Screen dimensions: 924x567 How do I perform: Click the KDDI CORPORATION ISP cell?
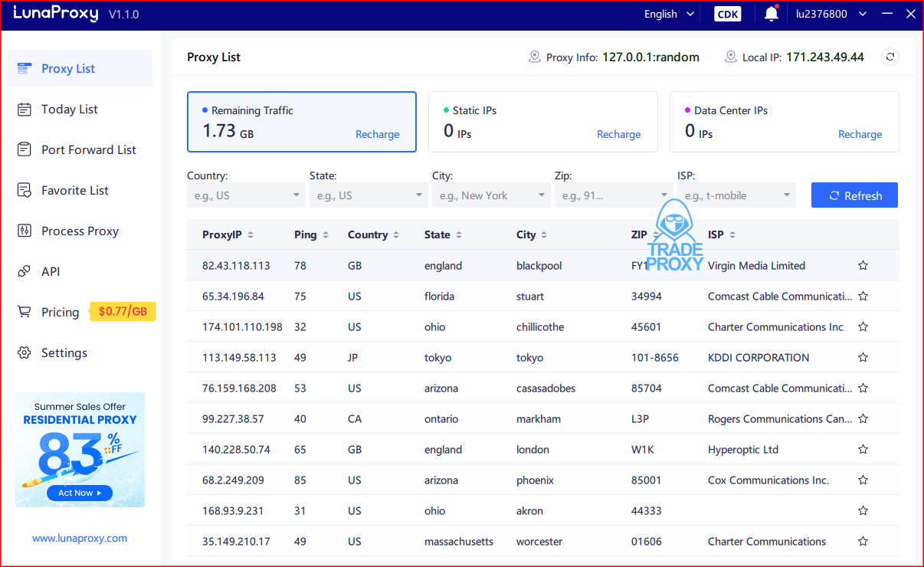(x=759, y=358)
